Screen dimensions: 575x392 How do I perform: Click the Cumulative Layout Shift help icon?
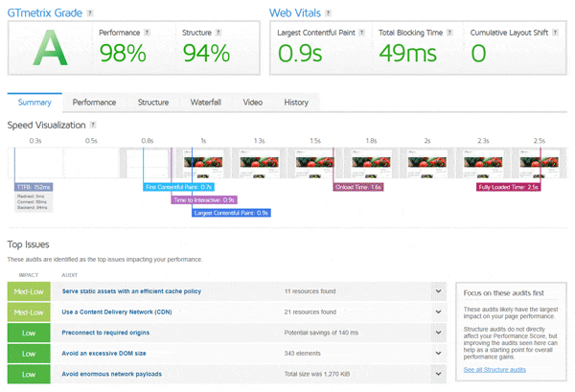point(552,33)
